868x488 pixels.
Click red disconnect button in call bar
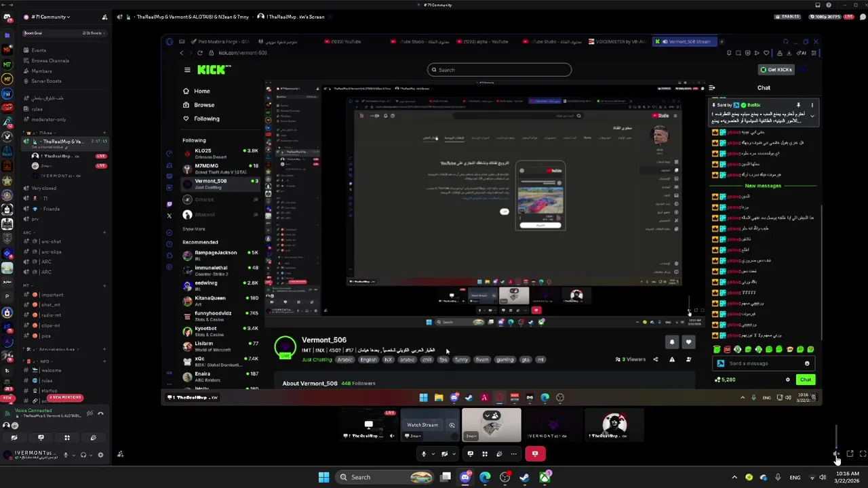tap(535, 454)
